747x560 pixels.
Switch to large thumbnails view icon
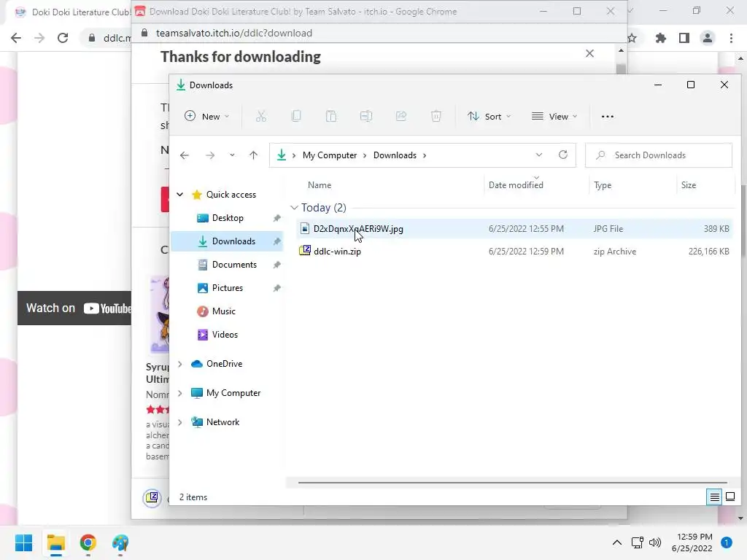(x=730, y=497)
